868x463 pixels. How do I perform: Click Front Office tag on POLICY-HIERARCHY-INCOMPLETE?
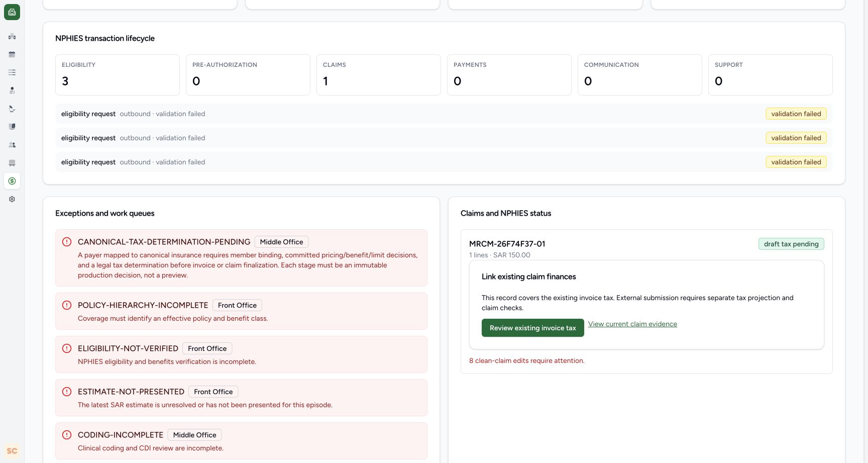(237, 305)
